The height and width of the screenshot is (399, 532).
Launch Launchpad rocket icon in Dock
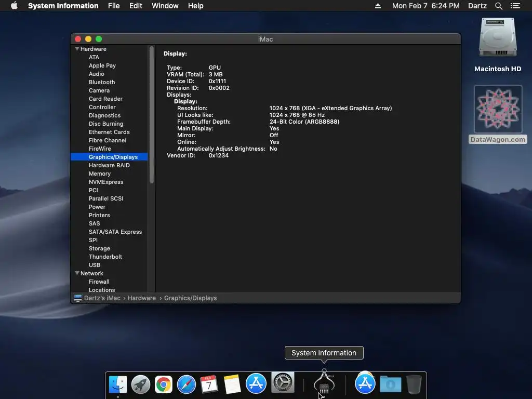[x=141, y=384]
